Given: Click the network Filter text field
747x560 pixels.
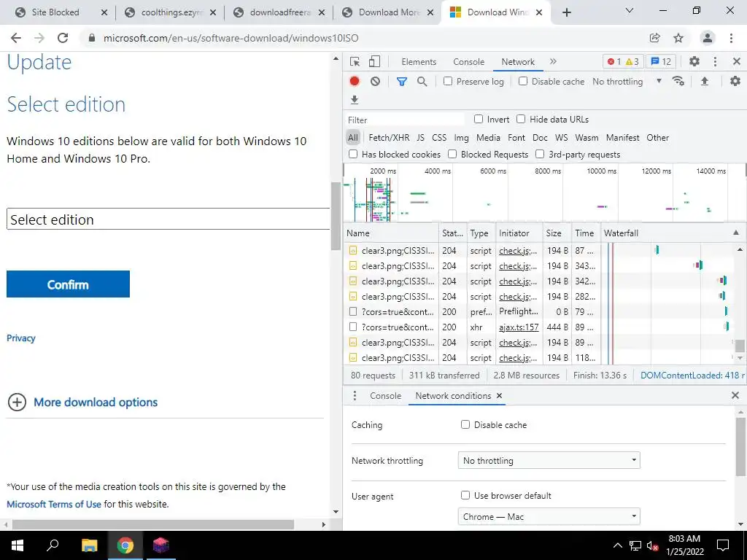Looking at the screenshot, I should (405, 120).
